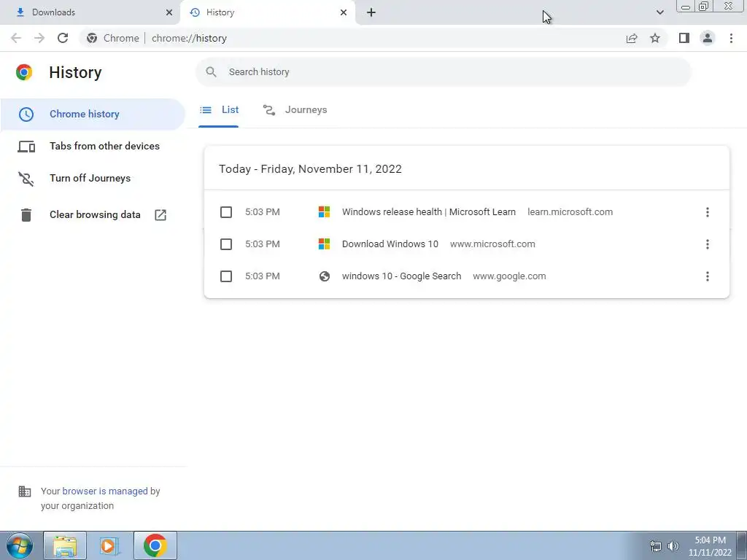Image resolution: width=747 pixels, height=560 pixels.
Task: Bookmark this tab with the star icon
Action: (655, 38)
